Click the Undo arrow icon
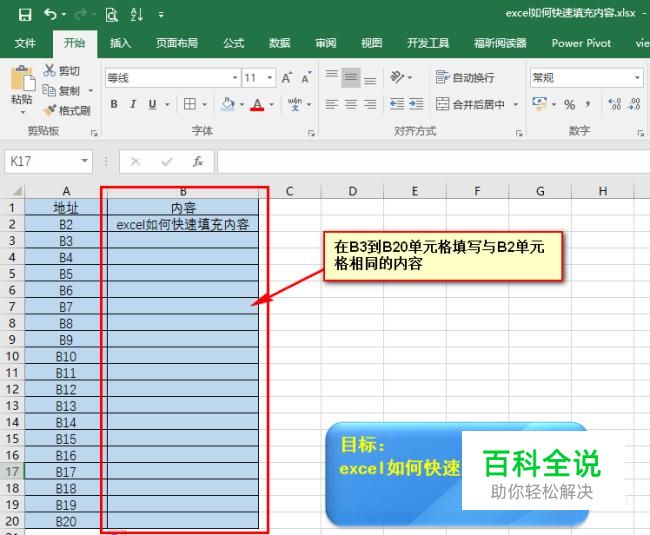Image resolution: width=650 pixels, height=535 pixels. pos(50,15)
